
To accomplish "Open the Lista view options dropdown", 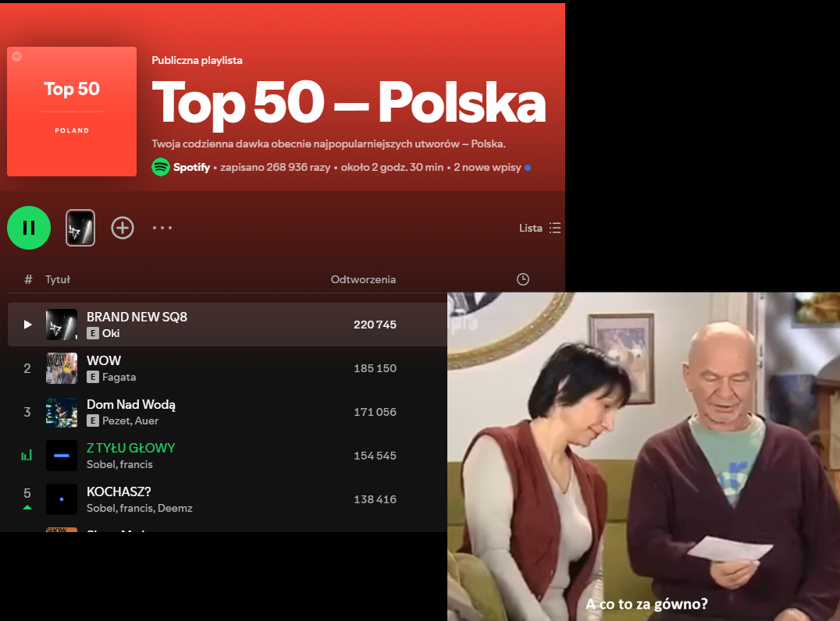I will [x=539, y=228].
